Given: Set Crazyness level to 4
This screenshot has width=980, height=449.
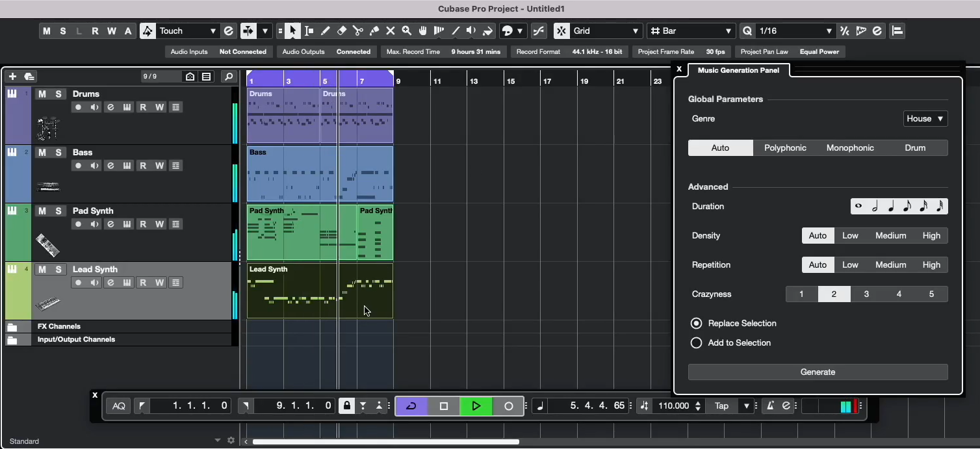Looking at the screenshot, I should pyautogui.click(x=899, y=294).
